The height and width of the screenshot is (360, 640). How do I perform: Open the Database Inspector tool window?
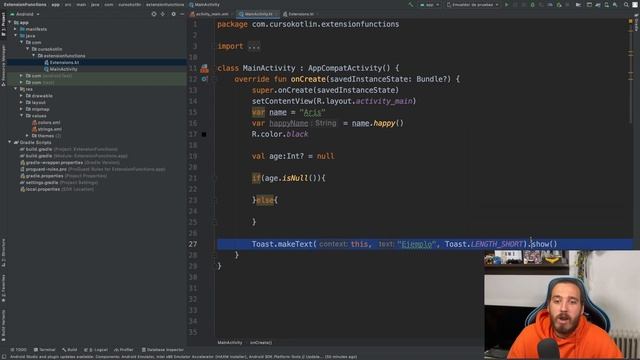pyautogui.click(x=162, y=350)
